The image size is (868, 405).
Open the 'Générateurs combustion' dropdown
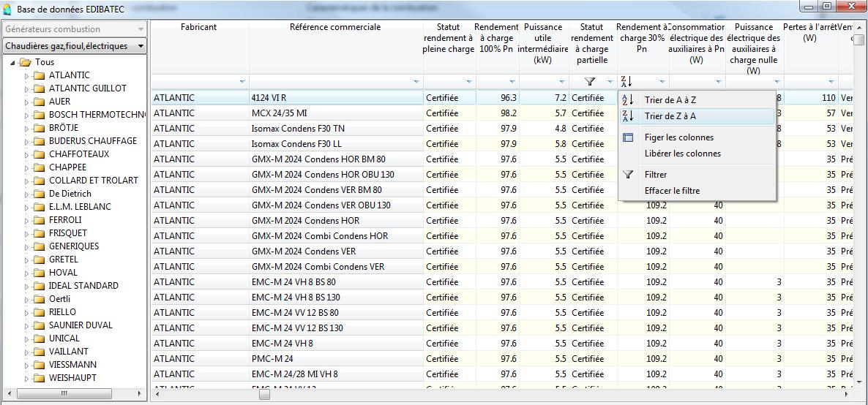[75, 29]
